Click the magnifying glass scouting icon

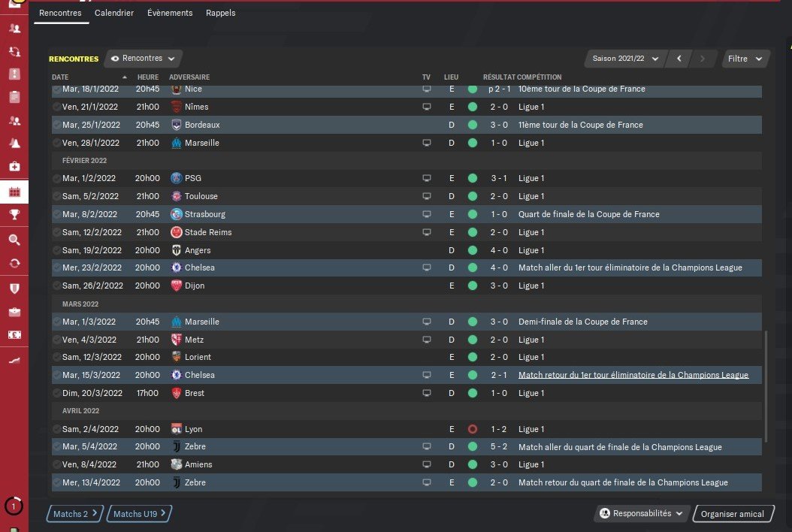click(14, 240)
